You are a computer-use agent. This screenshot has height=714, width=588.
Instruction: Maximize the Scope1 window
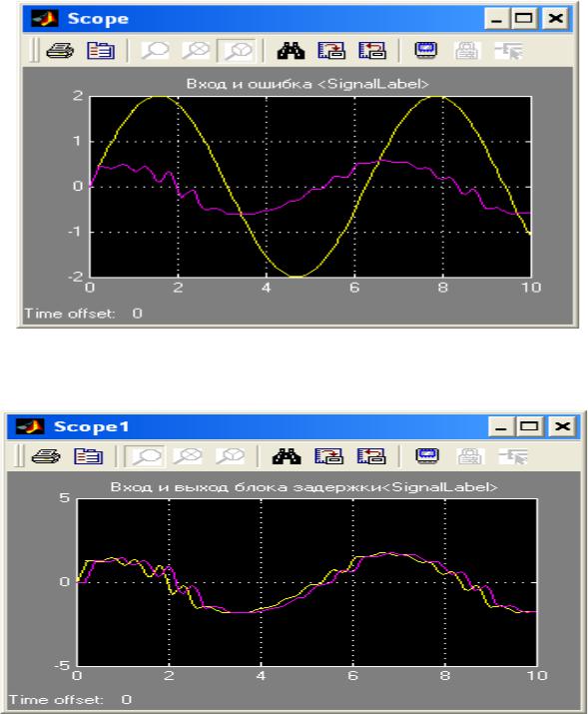(529, 426)
